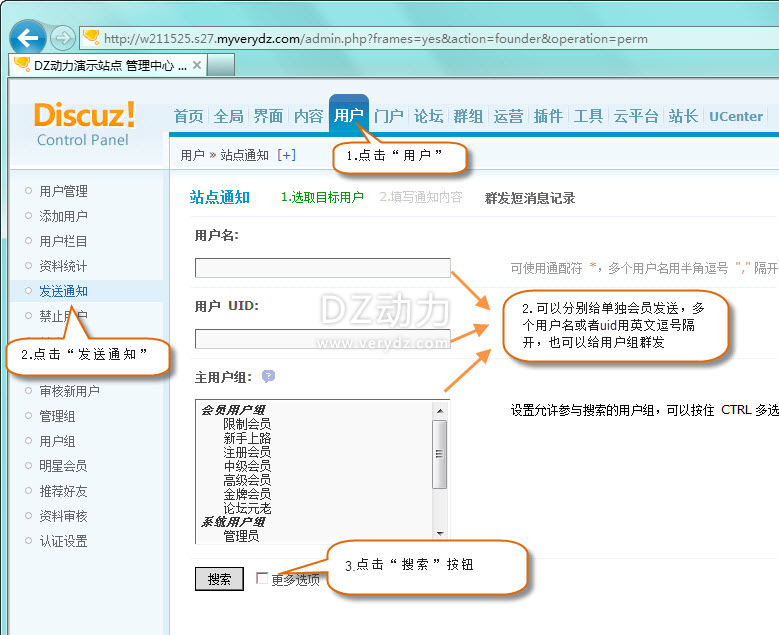The height and width of the screenshot is (635, 779).
Task: Open the 论坛 top navigation menu
Action: pyautogui.click(x=428, y=116)
